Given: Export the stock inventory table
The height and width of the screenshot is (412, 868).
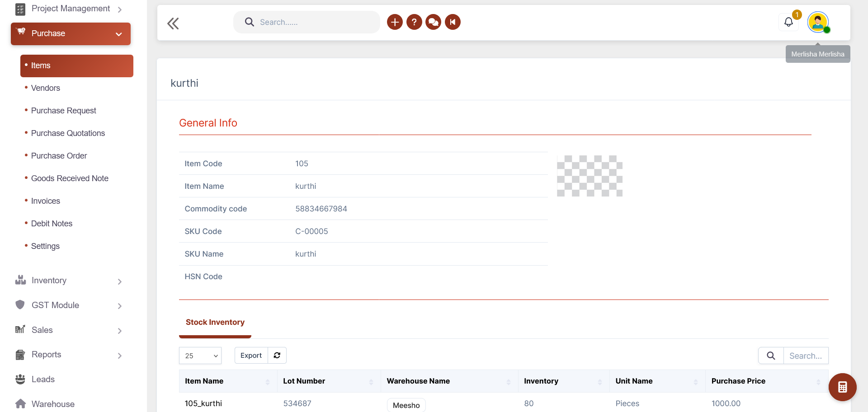Looking at the screenshot, I should [x=251, y=356].
